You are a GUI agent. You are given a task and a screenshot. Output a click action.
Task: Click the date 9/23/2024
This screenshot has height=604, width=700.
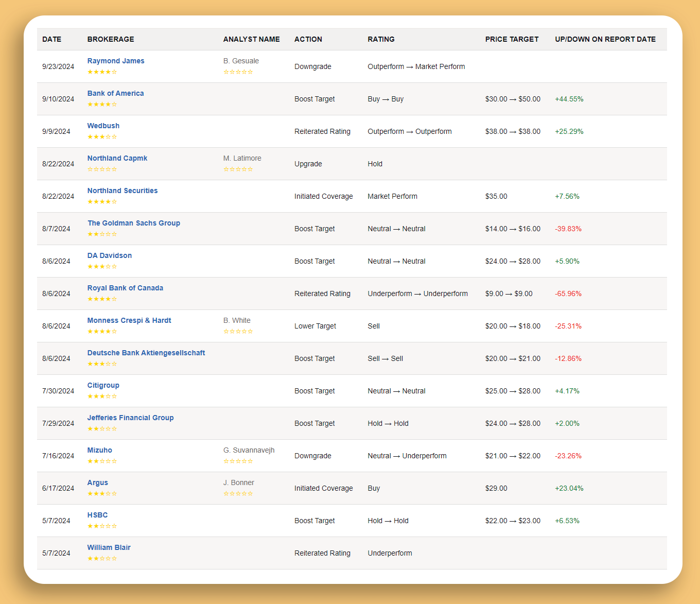tap(58, 66)
